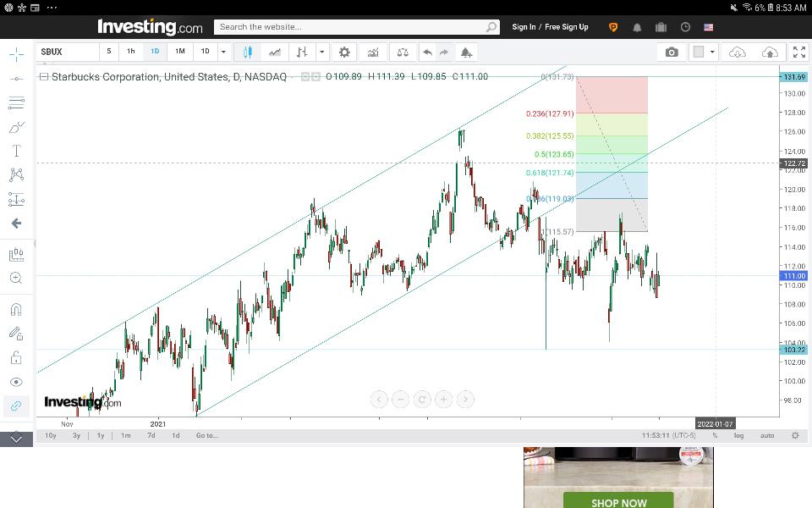This screenshot has height=508, width=812.
Task: Open the patterns drawing tool
Action: click(x=16, y=174)
